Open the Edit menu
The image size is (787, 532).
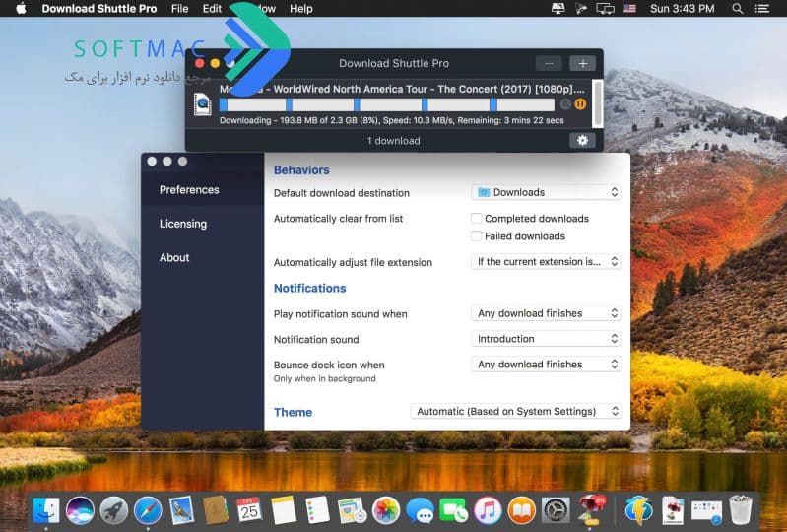coord(212,9)
